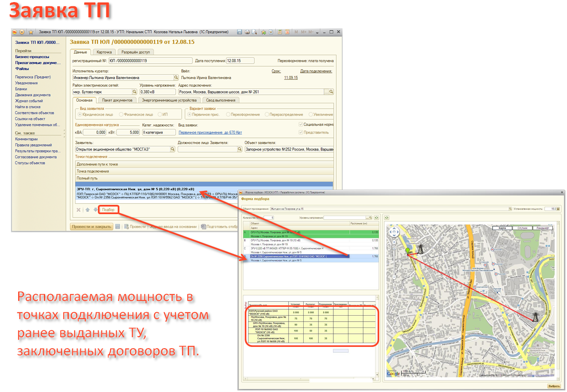The width and height of the screenshot is (567, 392).
Task: Open the calculator icon in title toolbar
Action: (x=279, y=32)
